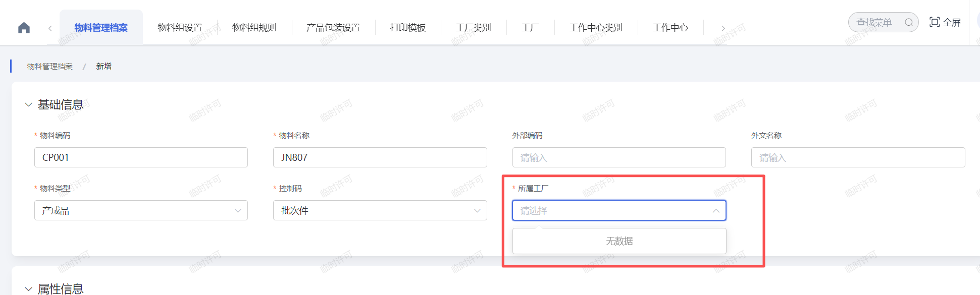Open the 打印模板 tab
Screen dimensions: 980x295
tap(408, 28)
